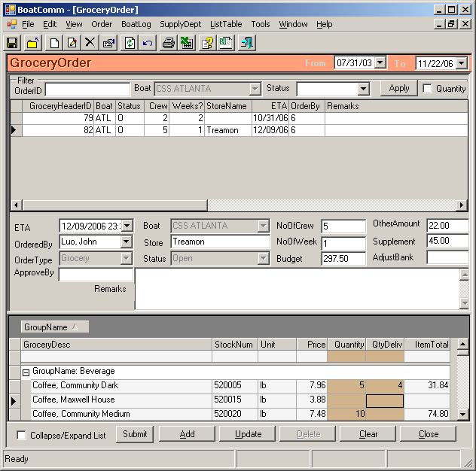Toggle the Quantity filter checkbox
Image resolution: width=476 pixels, height=471 pixels.
(x=427, y=89)
